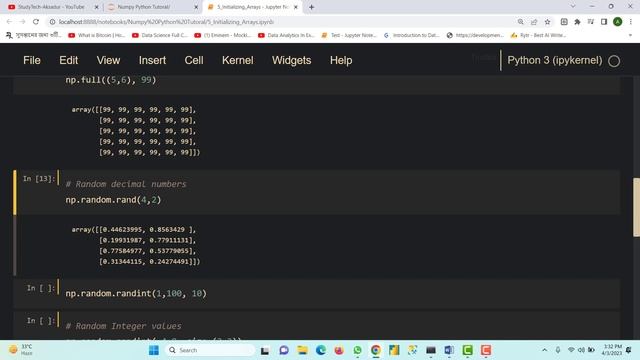The image size is (640, 360).
Task: Open a new browser tab
Action: tap(311, 7)
